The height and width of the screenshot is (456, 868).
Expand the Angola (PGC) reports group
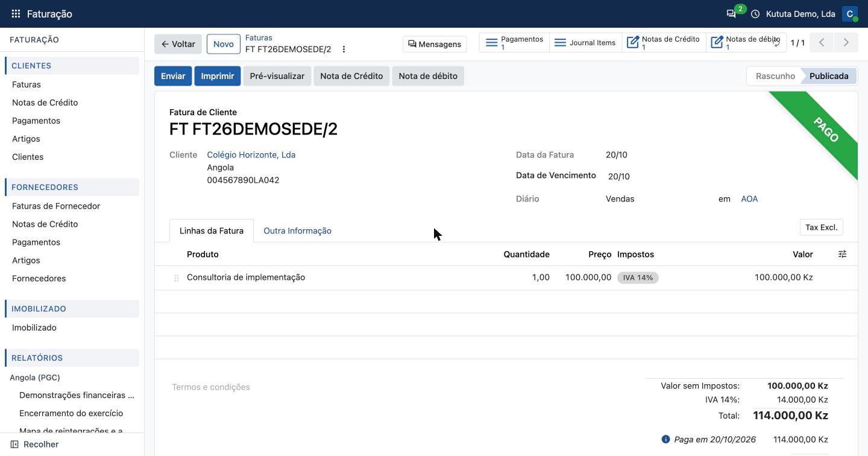coord(35,378)
